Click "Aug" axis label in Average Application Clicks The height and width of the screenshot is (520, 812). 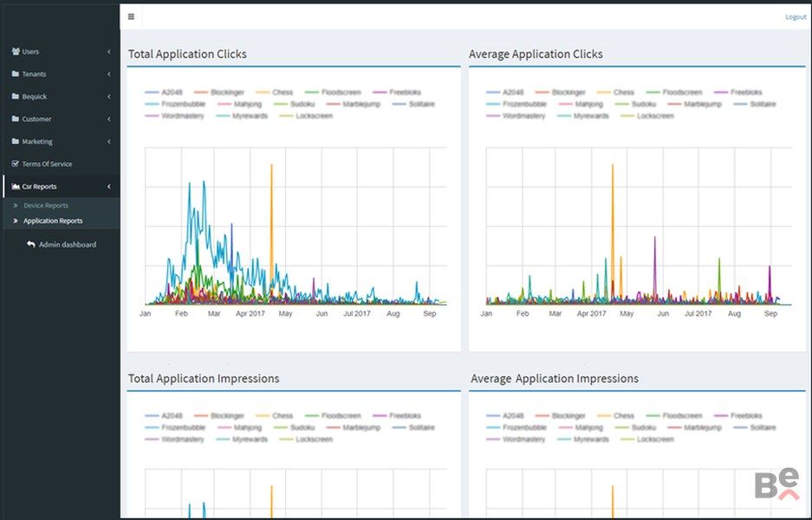coord(734,314)
